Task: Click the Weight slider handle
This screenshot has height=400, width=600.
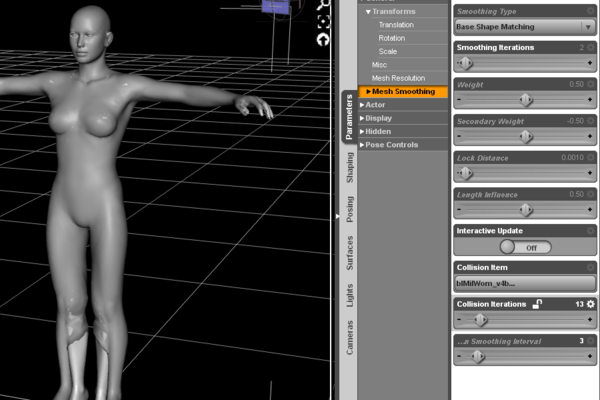Action: pos(526,100)
